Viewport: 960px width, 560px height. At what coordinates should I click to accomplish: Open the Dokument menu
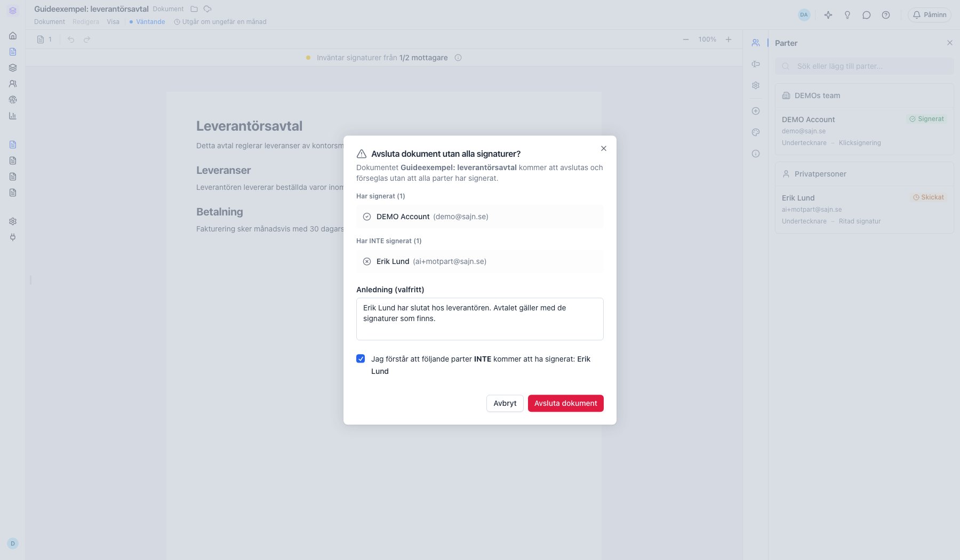click(50, 22)
